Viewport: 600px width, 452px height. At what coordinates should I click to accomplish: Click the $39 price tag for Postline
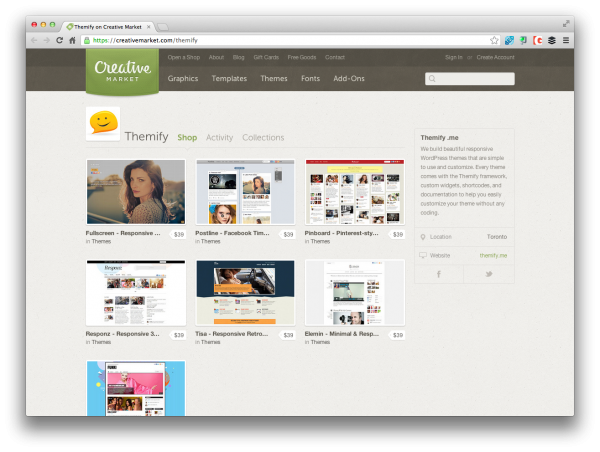(288, 234)
